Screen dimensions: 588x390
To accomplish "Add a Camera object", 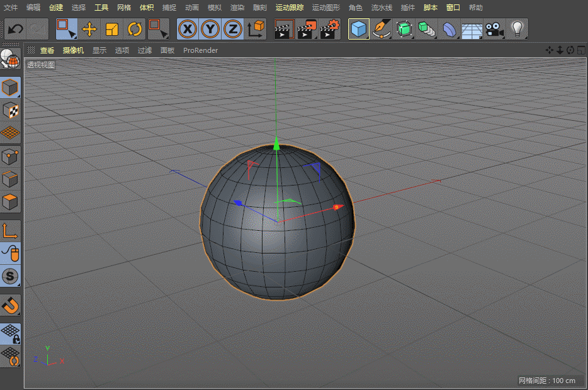I will click(x=494, y=29).
